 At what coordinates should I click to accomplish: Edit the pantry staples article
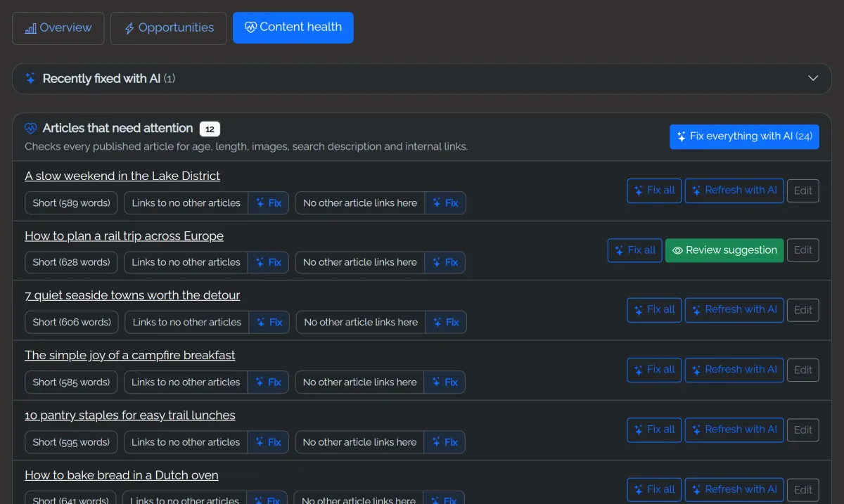(803, 429)
